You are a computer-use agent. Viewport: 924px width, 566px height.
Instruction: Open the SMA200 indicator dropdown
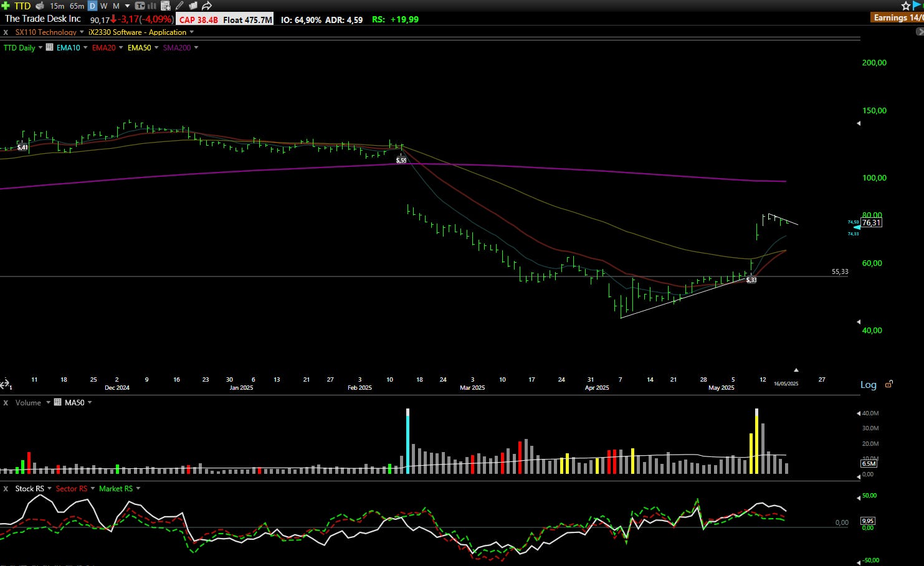(x=196, y=48)
